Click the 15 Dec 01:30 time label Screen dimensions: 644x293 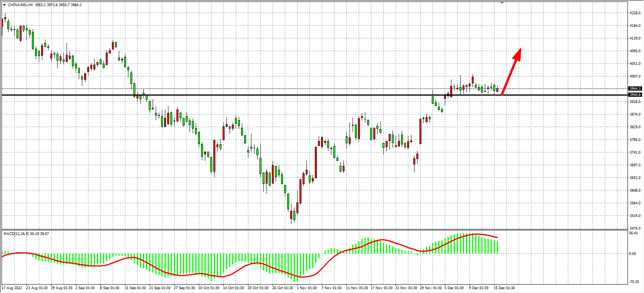(504, 288)
